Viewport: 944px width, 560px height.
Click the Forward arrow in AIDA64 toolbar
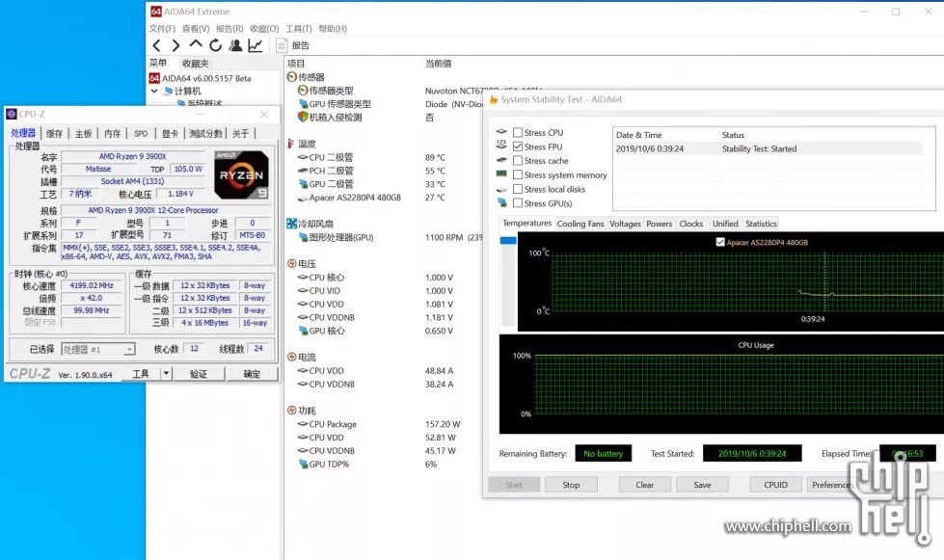click(x=175, y=45)
